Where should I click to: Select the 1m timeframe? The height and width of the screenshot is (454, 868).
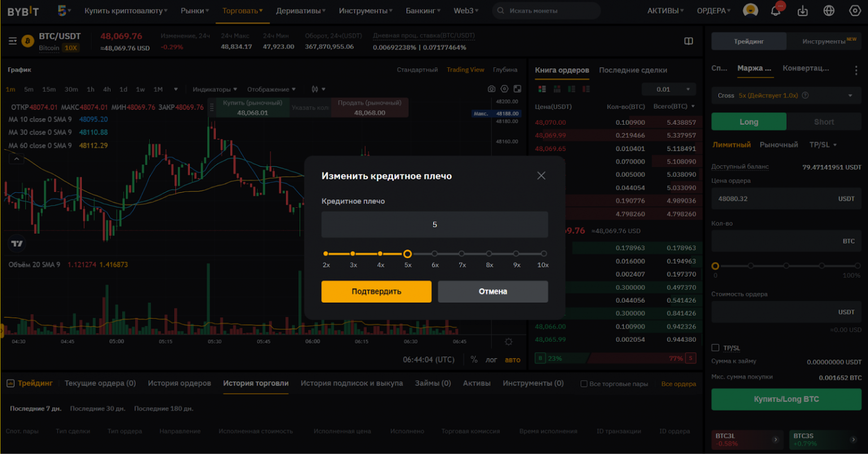(11, 89)
